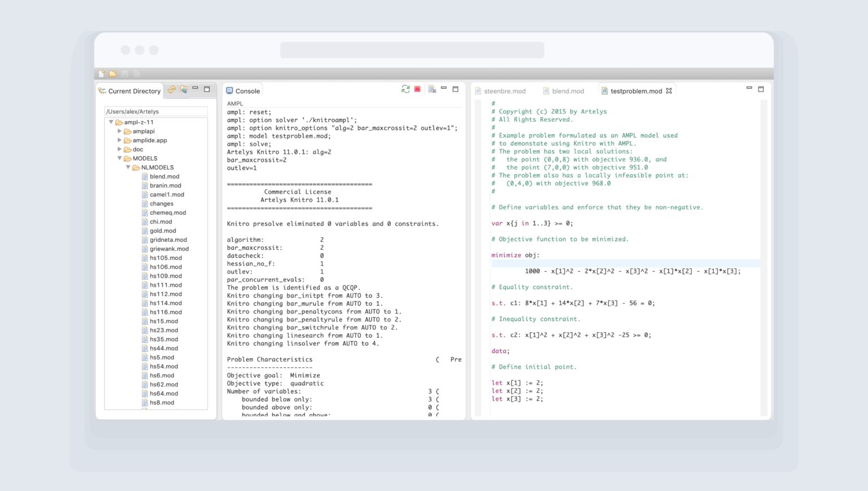Restart the AMPL session in Console

(405, 89)
